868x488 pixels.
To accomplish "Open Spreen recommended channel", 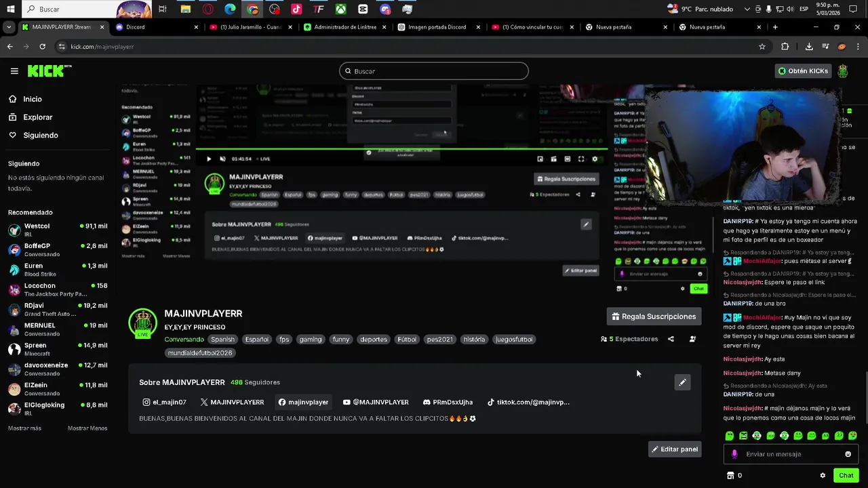I will [x=58, y=349].
